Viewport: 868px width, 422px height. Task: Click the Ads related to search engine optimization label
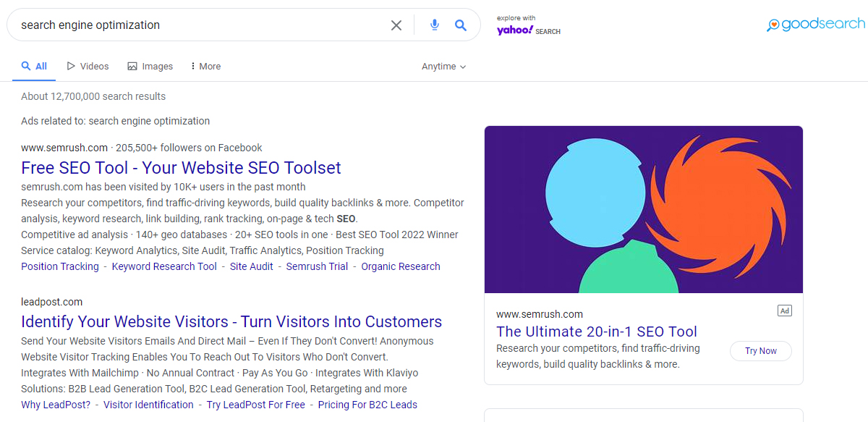pos(116,121)
